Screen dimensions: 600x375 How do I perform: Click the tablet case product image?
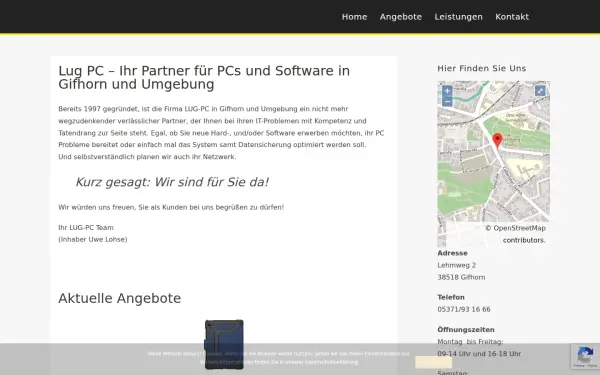224,344
